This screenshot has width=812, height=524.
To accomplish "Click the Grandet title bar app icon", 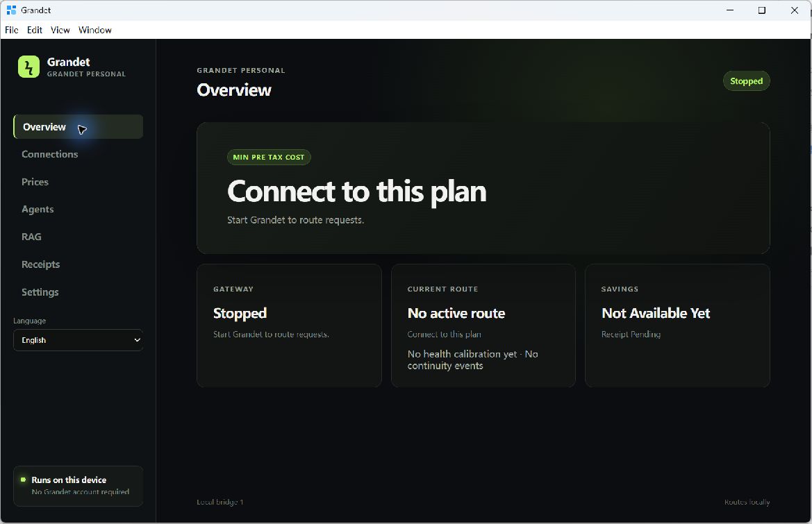I will tap(11, 10).
